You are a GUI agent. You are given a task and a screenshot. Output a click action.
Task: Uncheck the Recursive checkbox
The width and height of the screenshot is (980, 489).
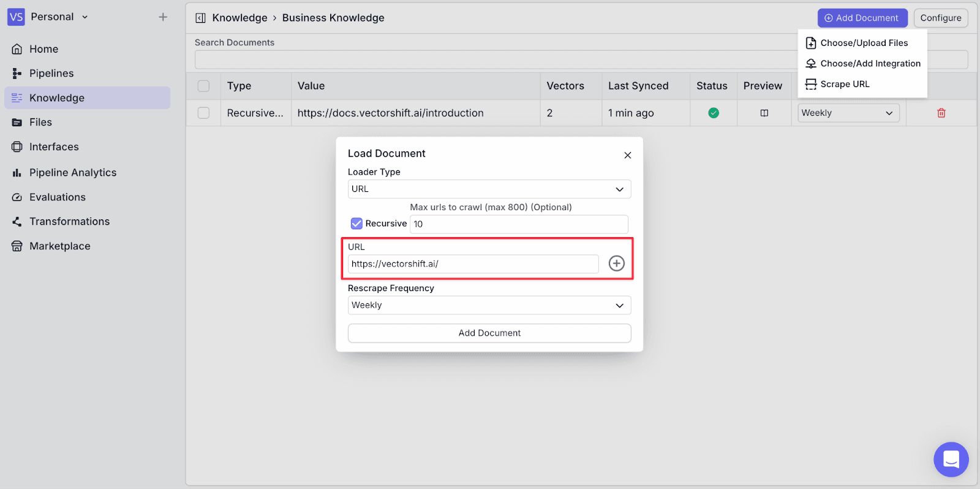tap(356, 224)
